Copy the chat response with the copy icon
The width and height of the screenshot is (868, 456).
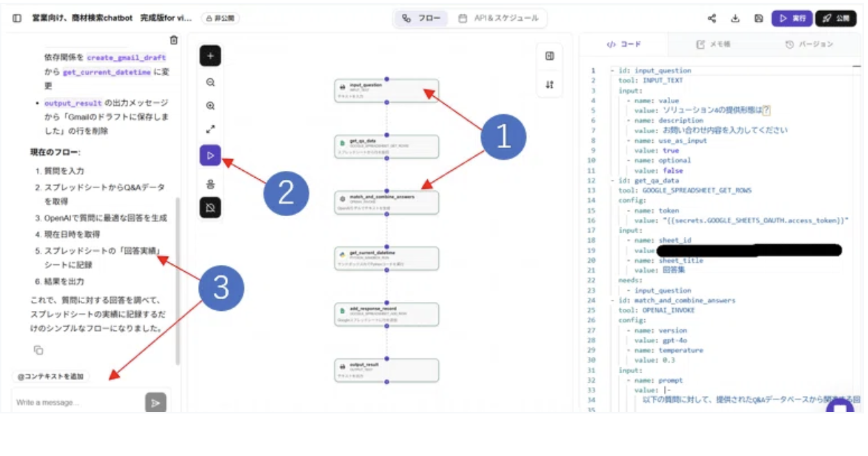[38, 350]
